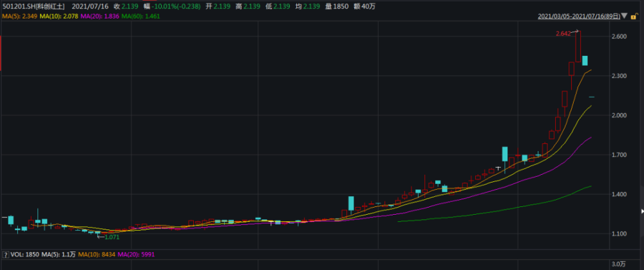
Task: Select the 501201.SH[科创红土] stock title
Action: (x=33, y=6)
